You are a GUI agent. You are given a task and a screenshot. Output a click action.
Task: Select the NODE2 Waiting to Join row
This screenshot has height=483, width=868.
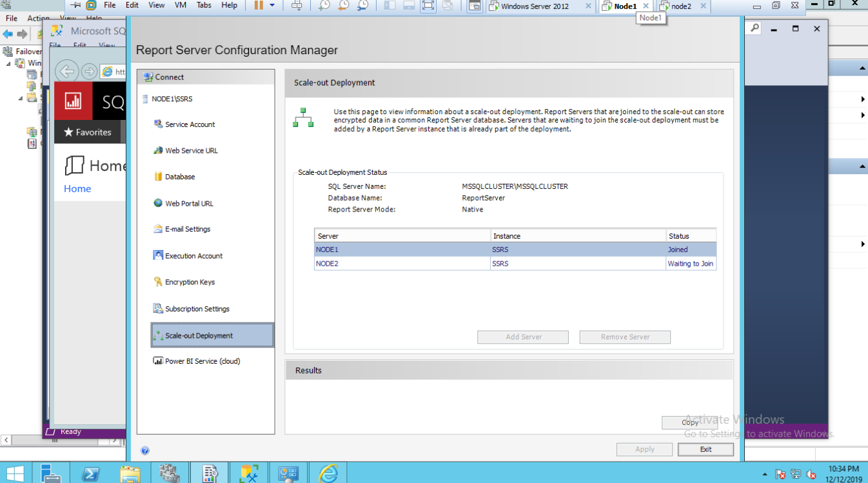point(515,263)
